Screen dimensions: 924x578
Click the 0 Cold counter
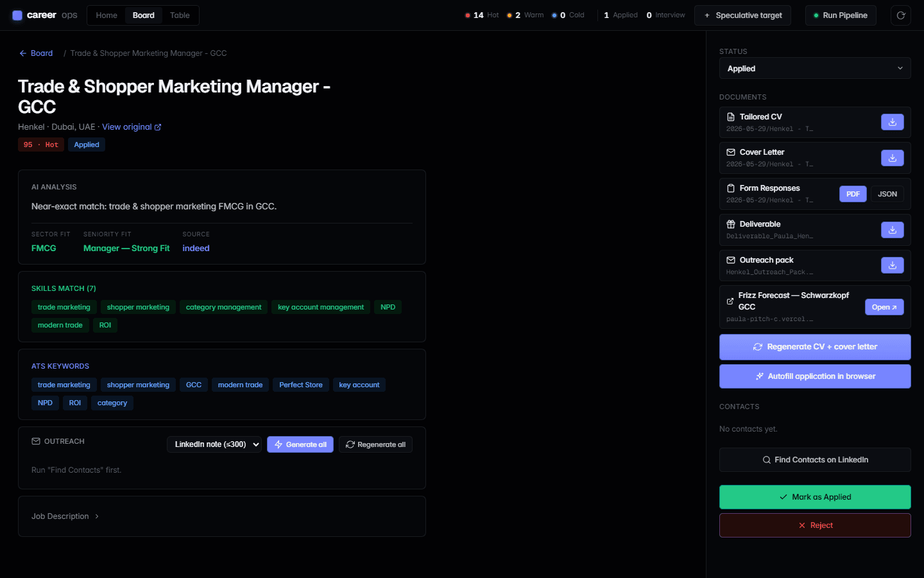[568, 15]
